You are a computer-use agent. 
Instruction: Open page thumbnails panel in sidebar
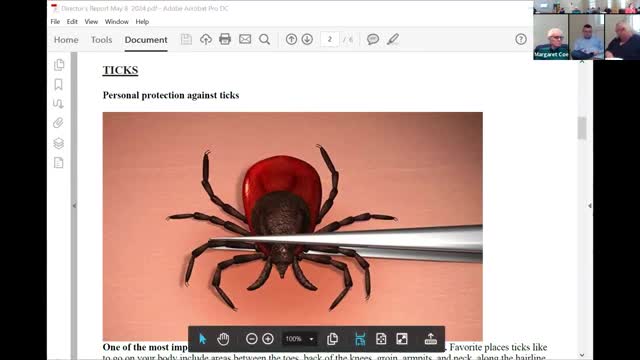pos(59,64)
